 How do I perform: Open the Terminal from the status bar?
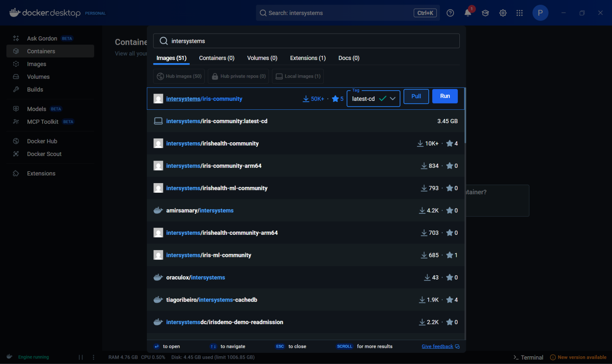click(x=528, y=357)
